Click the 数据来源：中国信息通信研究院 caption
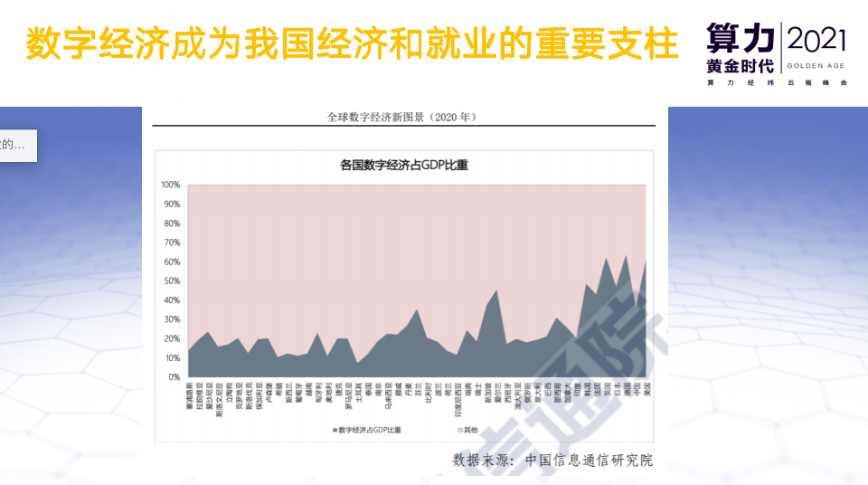868x485 pixels. coord(552,460)
